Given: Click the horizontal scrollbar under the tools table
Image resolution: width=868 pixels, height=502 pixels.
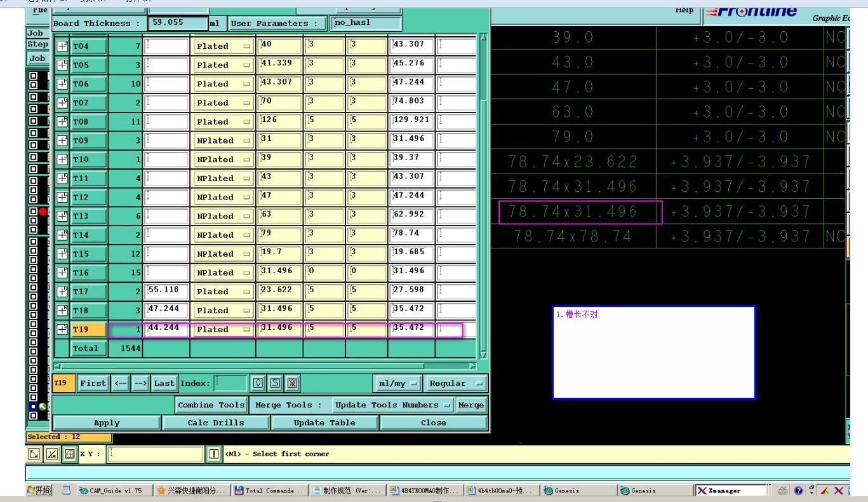Looking at the screenshot, I should (265, 366).
